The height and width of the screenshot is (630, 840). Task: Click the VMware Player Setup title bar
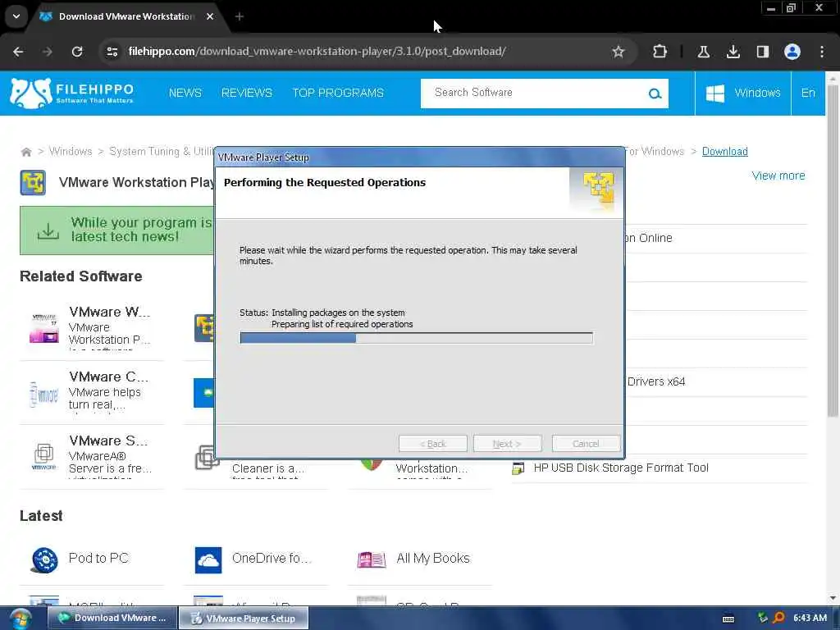pos(419,157)
